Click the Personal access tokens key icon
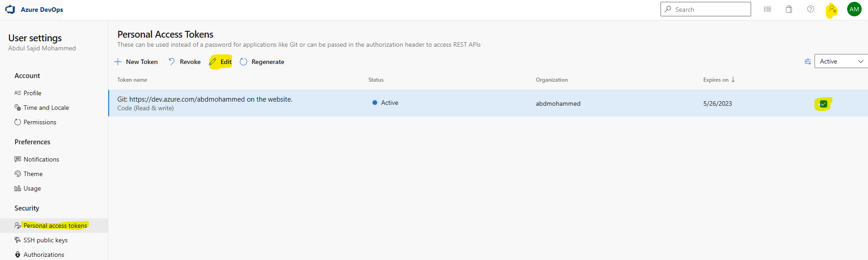868x260 pixels. click(18, 226)
